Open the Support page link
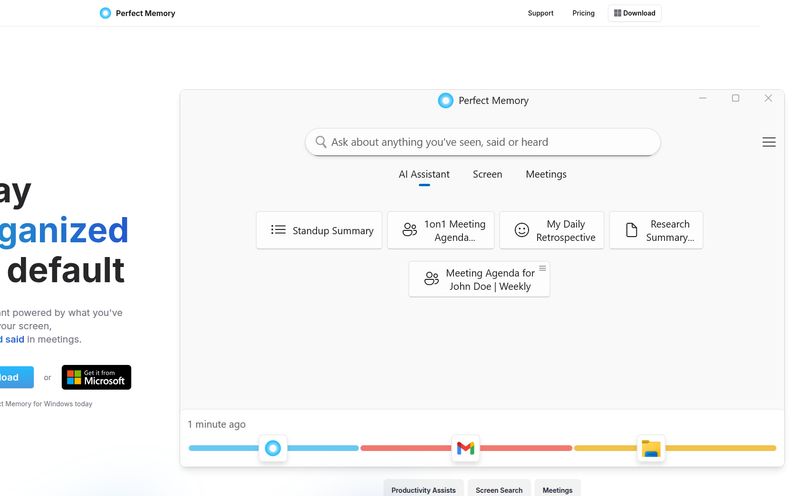 [x=540, y=13]
